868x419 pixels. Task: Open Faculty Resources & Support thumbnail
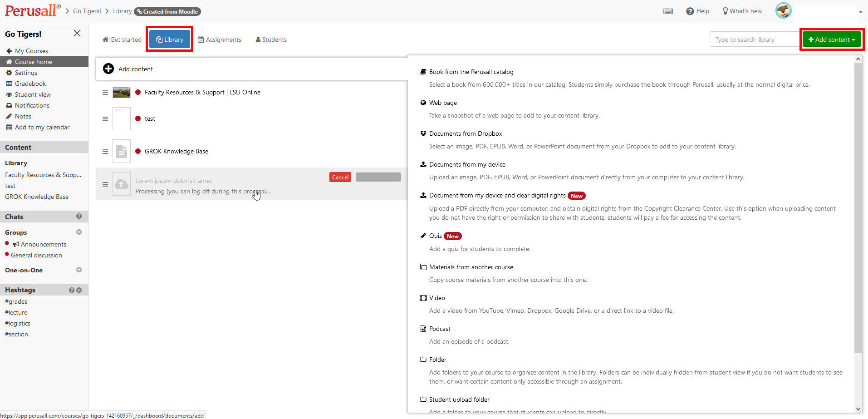click(122, 93)
